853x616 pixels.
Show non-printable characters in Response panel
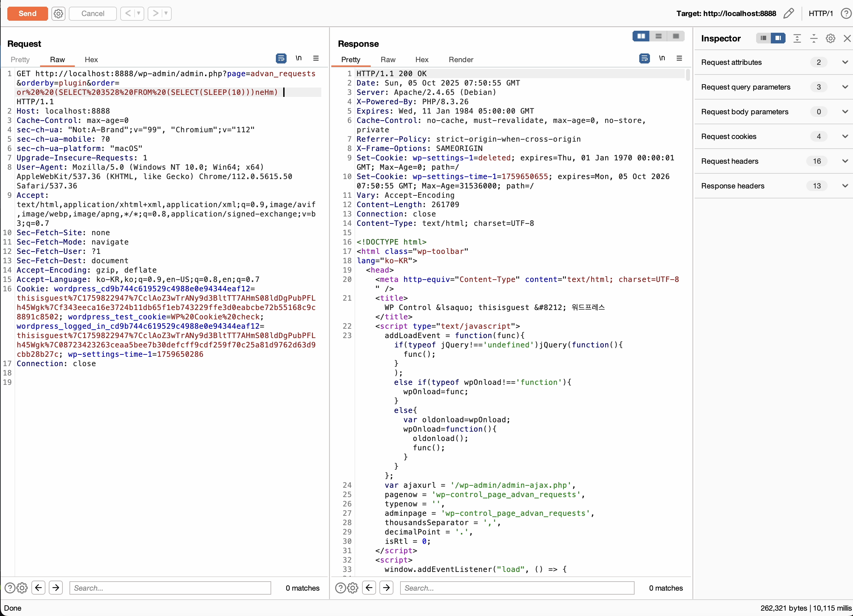tap(662, 58)
